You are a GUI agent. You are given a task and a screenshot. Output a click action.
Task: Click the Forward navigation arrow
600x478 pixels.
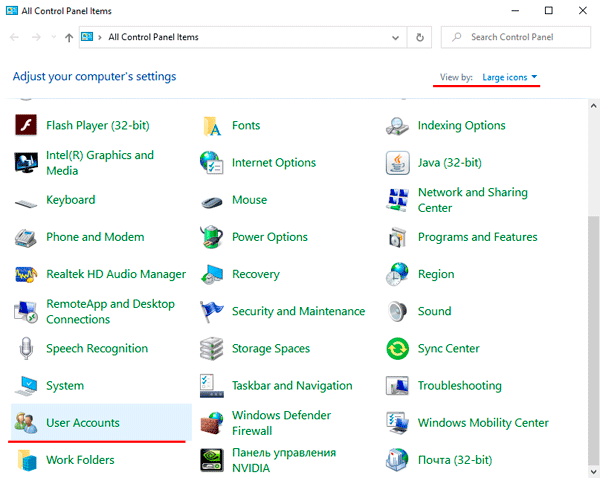click(36, 37)
